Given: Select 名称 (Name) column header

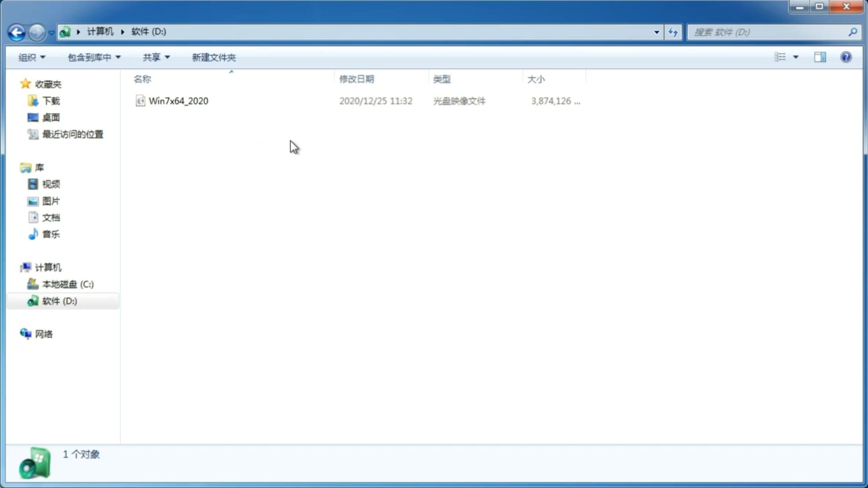Looking at the screenshot, I should click(142, 79).
